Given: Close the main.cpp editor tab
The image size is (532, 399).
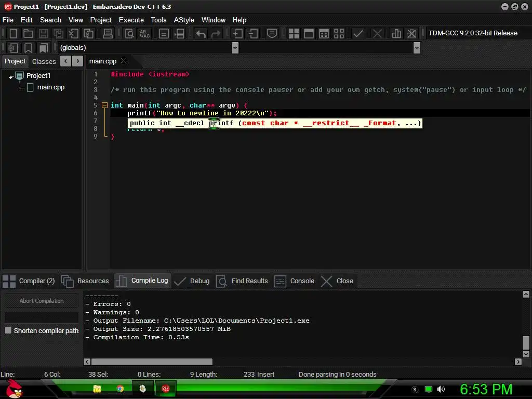Looking at the screenshot, I should click(124, 61).
